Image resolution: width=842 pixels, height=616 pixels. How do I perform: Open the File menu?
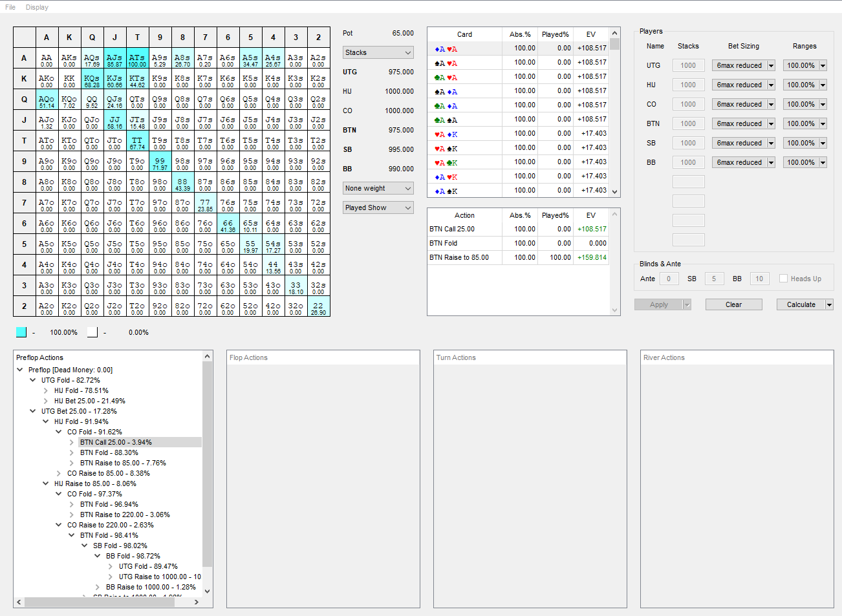10,7
